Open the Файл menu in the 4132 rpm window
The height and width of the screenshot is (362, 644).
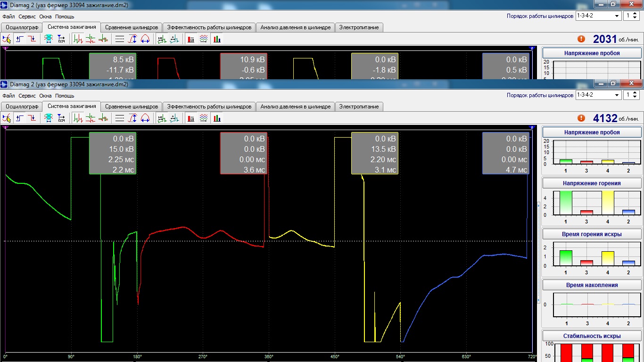8,96
